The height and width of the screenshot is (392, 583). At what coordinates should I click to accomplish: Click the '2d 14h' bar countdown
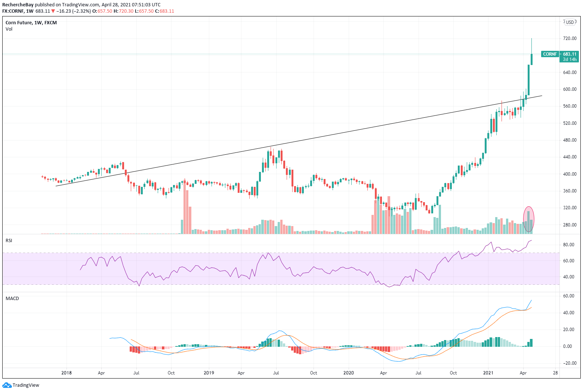(x=570, y=59)
